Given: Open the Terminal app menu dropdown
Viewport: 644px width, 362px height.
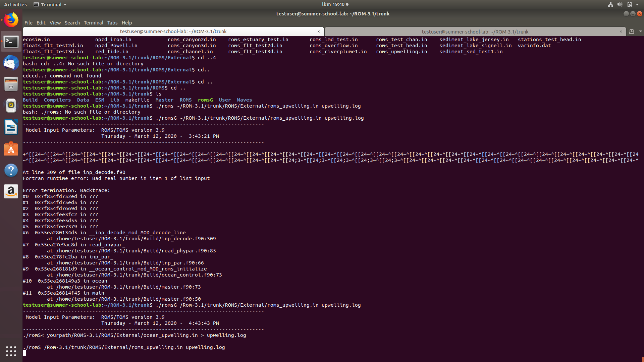Looking at the screenshot, I should (x=50, y=4).
